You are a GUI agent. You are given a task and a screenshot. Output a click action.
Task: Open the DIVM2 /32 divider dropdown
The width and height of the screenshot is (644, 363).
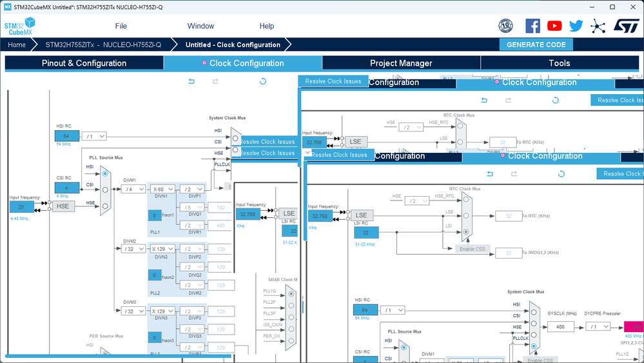click(133, 249)
